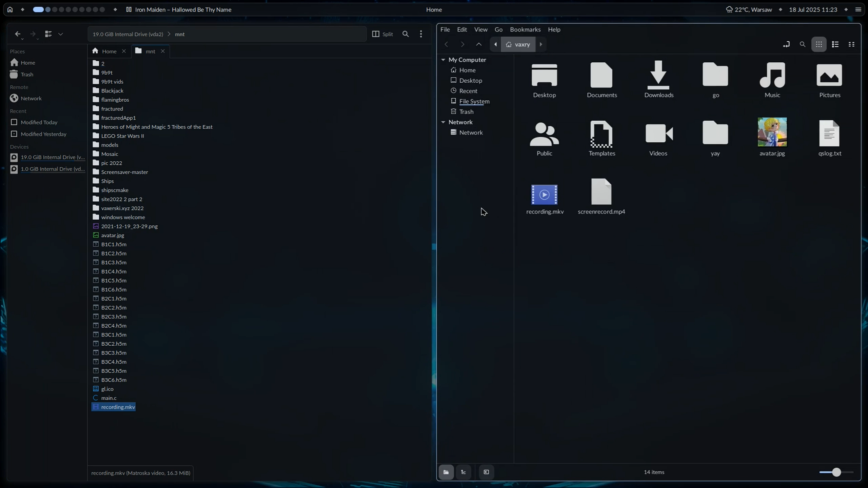Collapse the Network sidebar section
The image size is (868, 488).
coord(443,122)
